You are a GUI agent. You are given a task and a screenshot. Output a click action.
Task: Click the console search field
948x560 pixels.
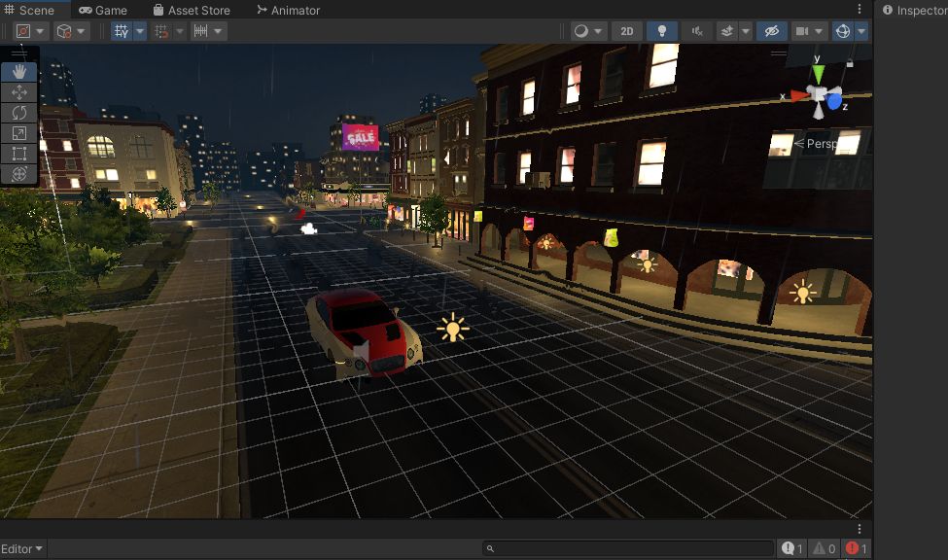pos(629,548)
